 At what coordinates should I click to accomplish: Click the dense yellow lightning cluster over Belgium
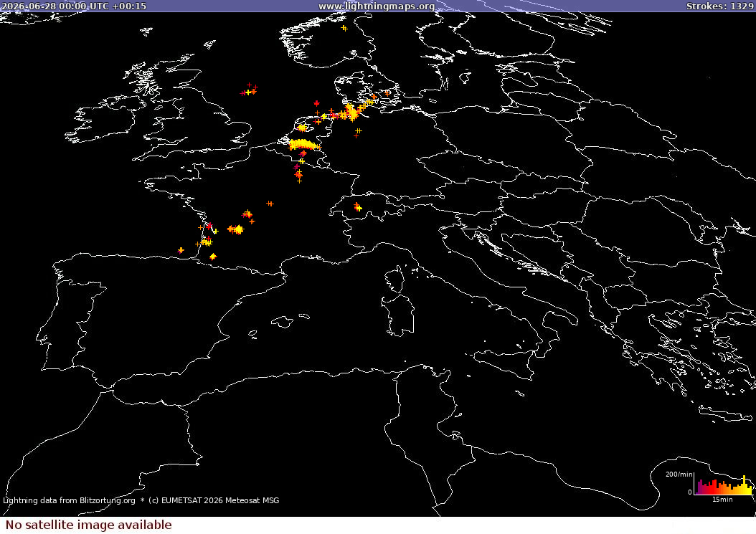(x=303, y=145)
